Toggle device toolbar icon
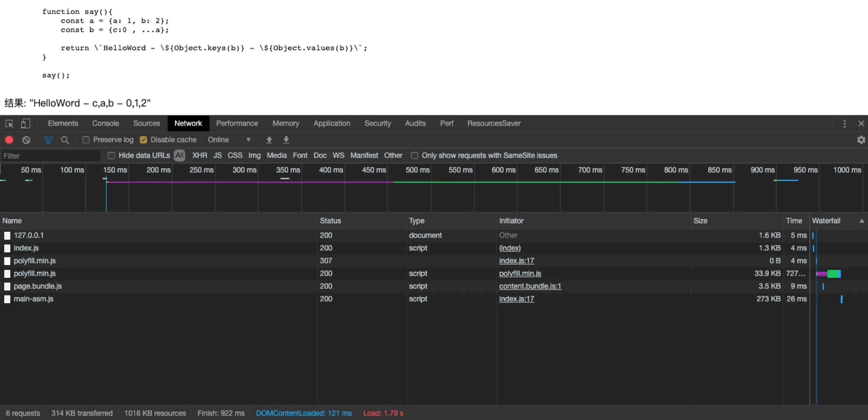The height and width of the screenshot is (420, 868). pos(26,123)
